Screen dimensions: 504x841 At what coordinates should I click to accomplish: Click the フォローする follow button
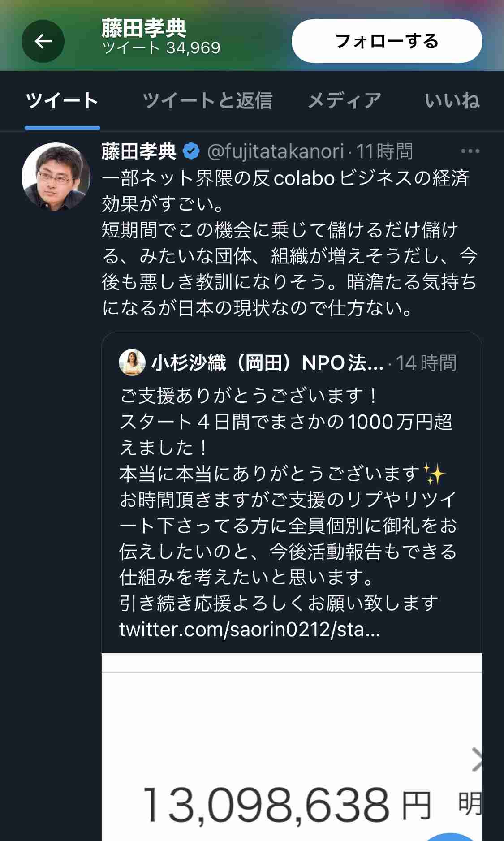387,41
